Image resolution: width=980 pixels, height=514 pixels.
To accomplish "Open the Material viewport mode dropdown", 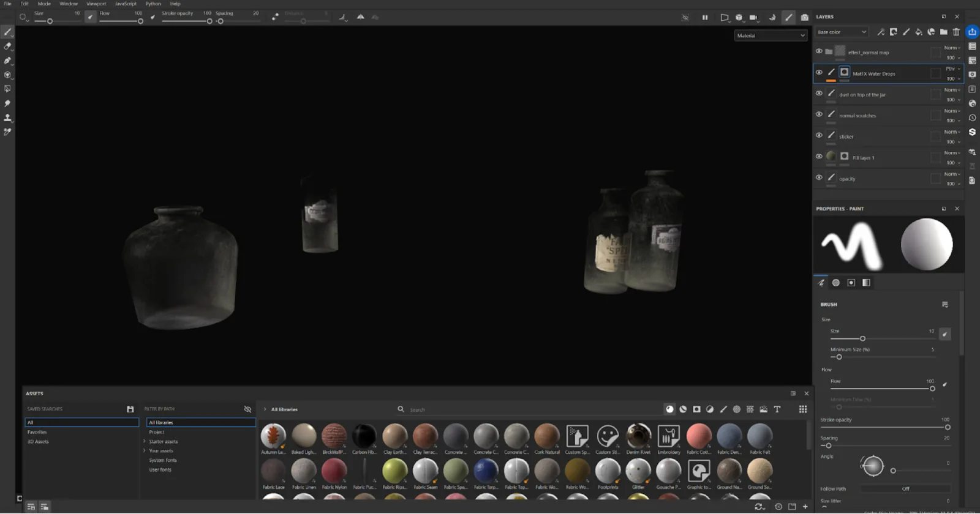I will 771,35.
